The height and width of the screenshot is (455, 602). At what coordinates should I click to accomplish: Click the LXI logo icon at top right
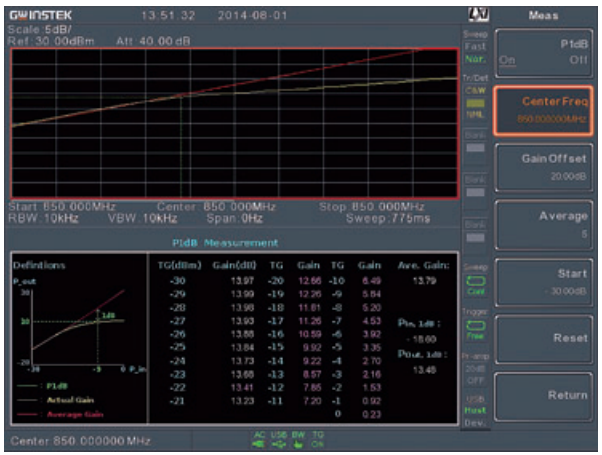(x=478, y=15)
